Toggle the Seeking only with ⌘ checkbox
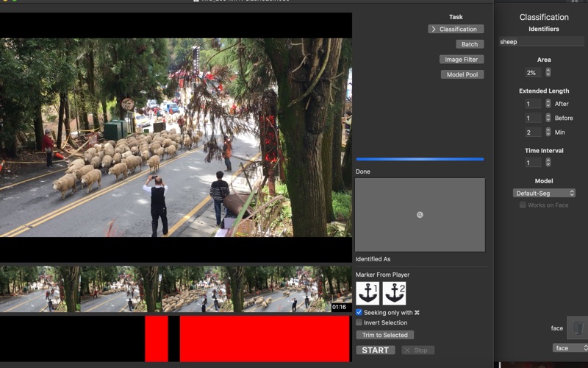Image resolution: width=588 pixels, height=368 pixels. (x=359, y=312)
